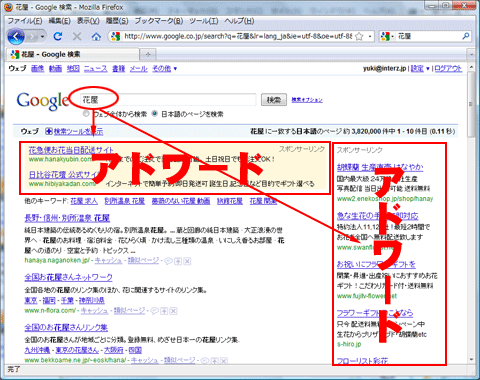480x380 pixels.
Task: Expand 検索ツールを表示 with the plus icon
Action: (x=49, y=131)
